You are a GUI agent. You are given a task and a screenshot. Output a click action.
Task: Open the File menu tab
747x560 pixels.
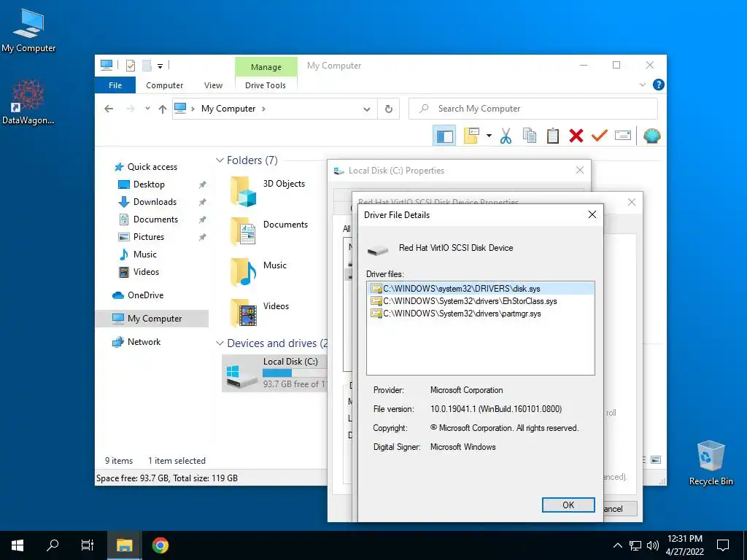point(115,85)
